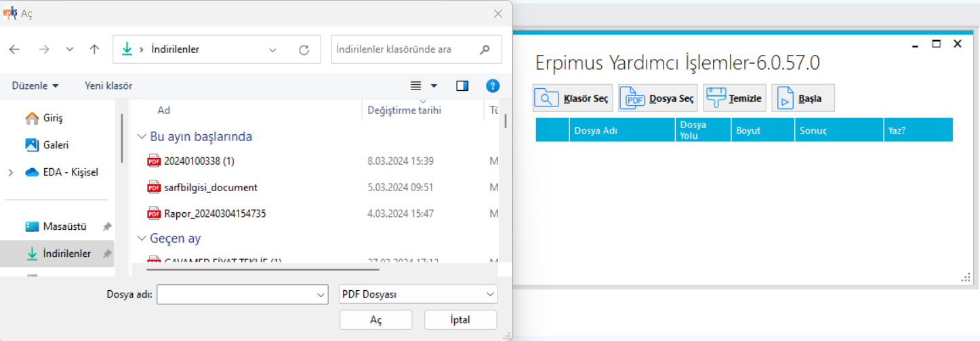Viewport: 980px width, 341px height.
Task: Click Dosya Seç in Erpimus window
Action: pyautogui.click(x=658, y=98)
